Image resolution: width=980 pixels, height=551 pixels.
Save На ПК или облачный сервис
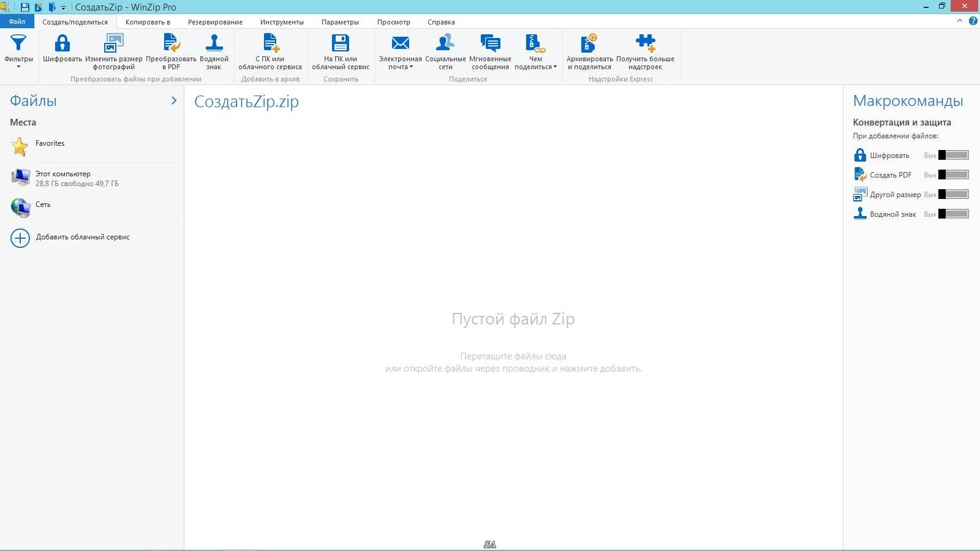pyautogui.click(x=341, y=51)
